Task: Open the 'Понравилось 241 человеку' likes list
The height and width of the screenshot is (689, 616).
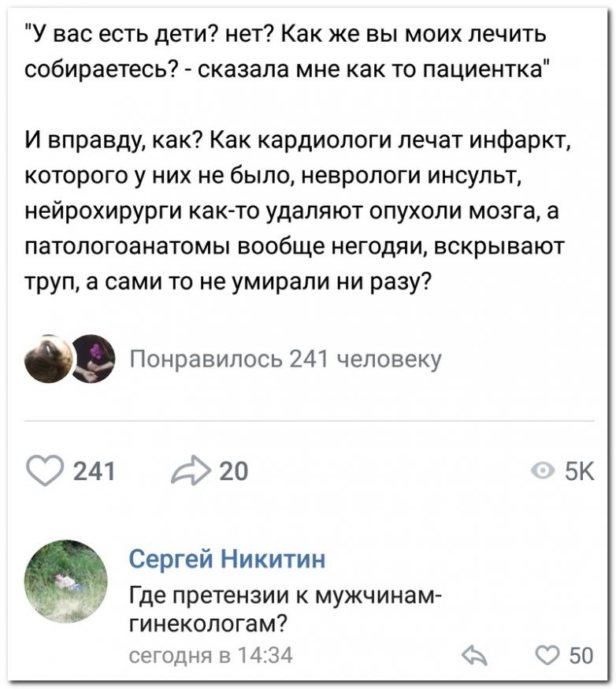Action: 284,359
